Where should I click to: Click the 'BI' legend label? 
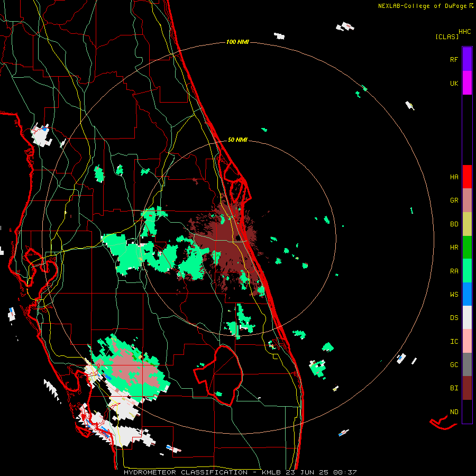tap(454, 388)
